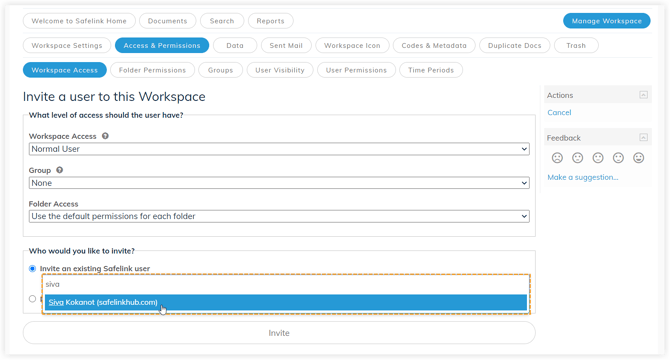This screenshot has height=360, width=670.
Task: Open the Search tab
Action: pos(222,21)
